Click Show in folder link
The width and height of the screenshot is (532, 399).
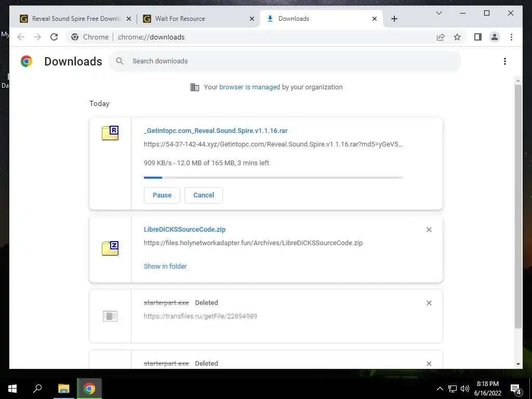click(165, 267)
